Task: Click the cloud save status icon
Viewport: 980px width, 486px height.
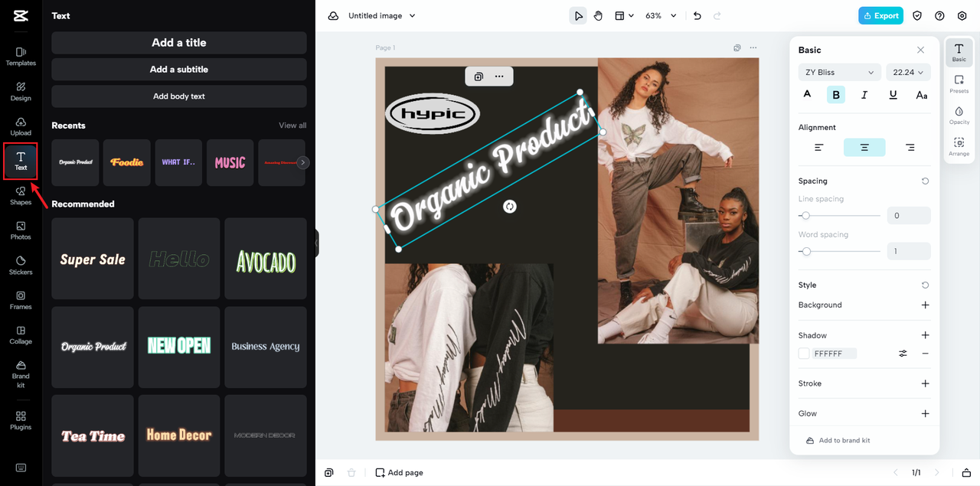Action: coord(333,15)
